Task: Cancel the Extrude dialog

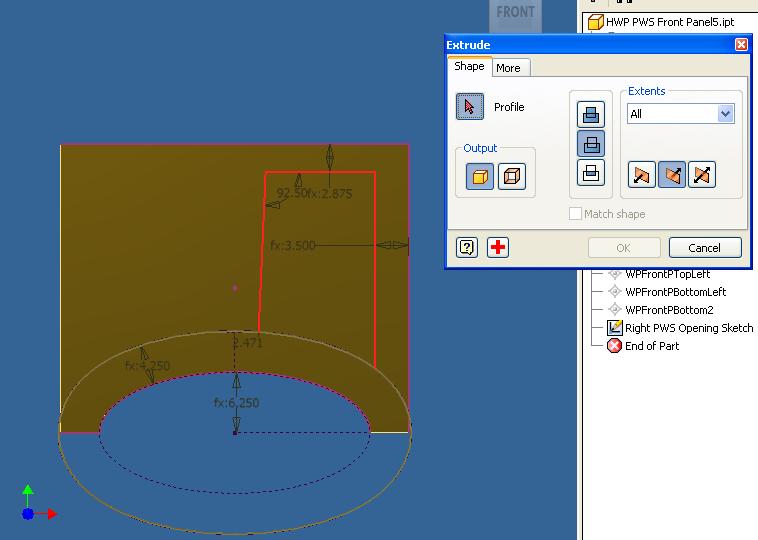Action: coord(705,248)
